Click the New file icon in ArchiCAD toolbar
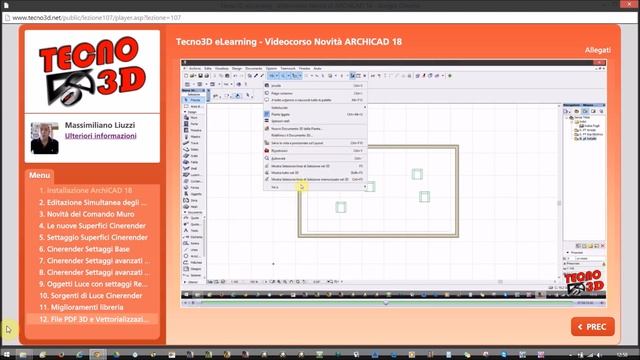This screenshot has height=360, width=640. [x=186, y=76]
